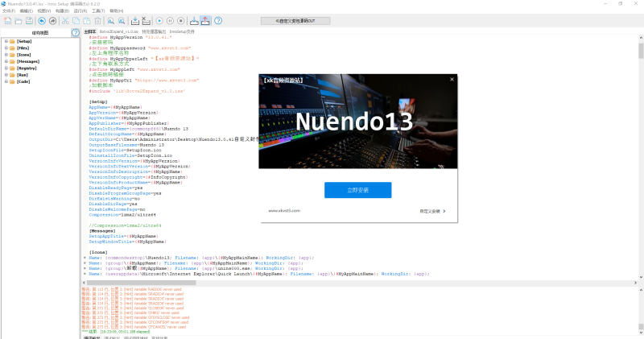Close the Nuendo13 installer dialog

click(452, 79)
